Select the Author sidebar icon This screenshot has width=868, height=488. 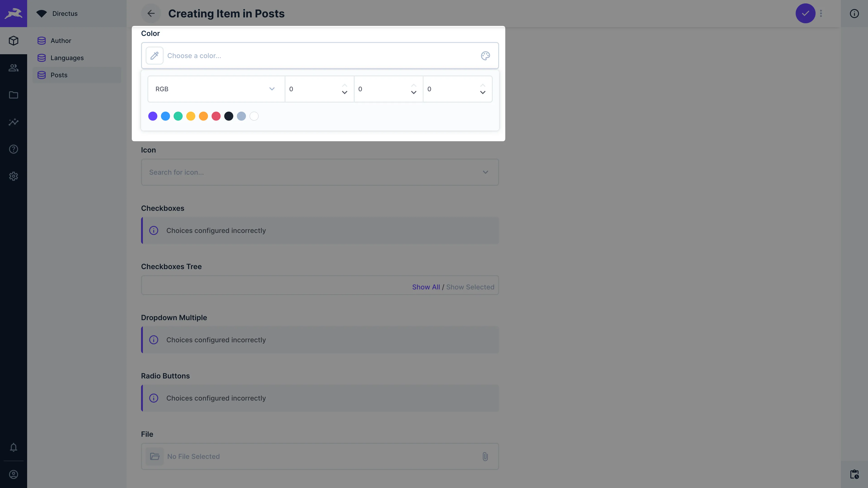[41, 40]
